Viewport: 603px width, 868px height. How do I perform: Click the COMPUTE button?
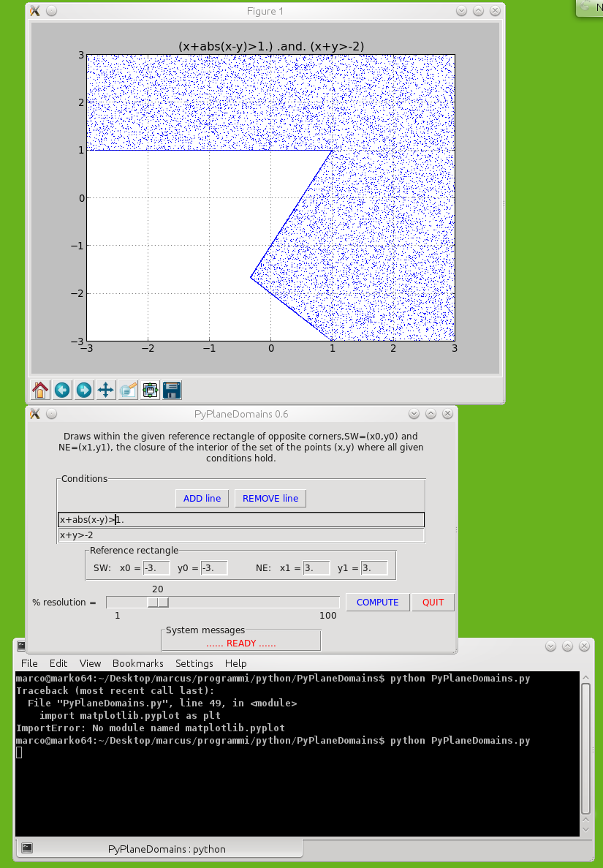[377, 603]
